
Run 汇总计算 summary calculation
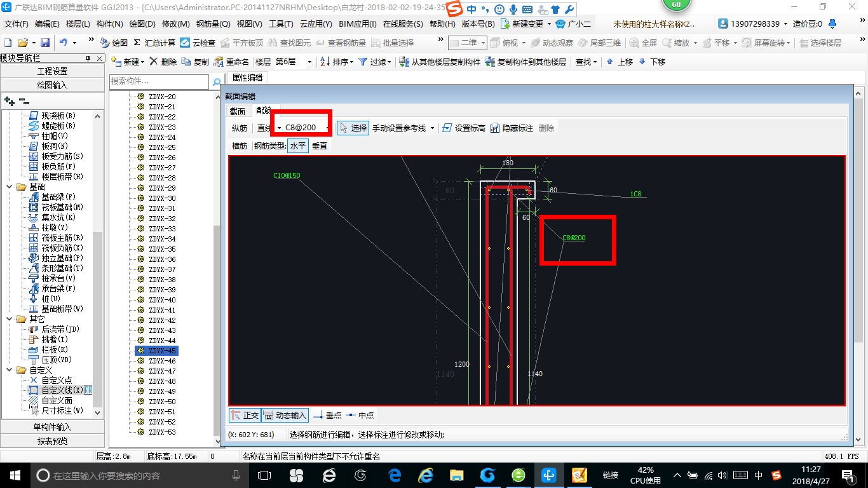pos(154,43)
